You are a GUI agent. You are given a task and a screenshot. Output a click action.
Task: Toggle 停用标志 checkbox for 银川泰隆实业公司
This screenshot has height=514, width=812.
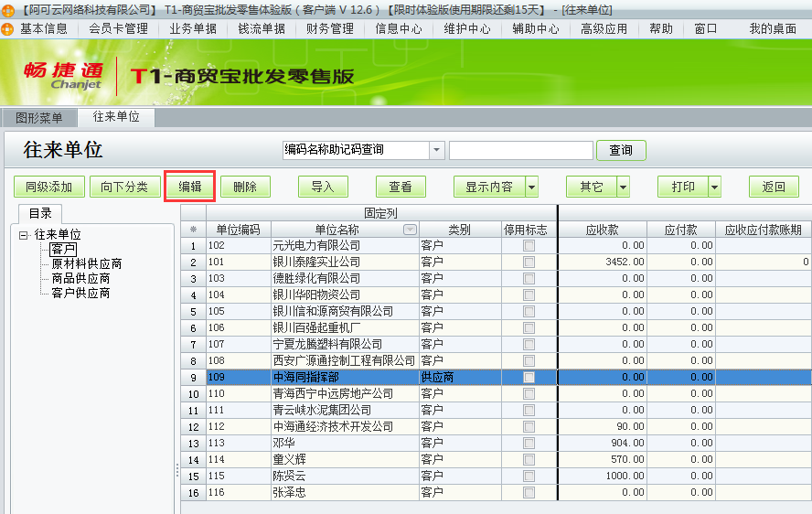pyautogui.click(x=529, y=262)
